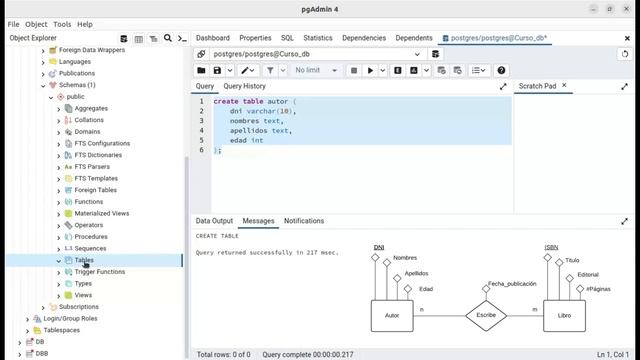
Task: Click the new query database icon
Action: (x=436, y=54)
